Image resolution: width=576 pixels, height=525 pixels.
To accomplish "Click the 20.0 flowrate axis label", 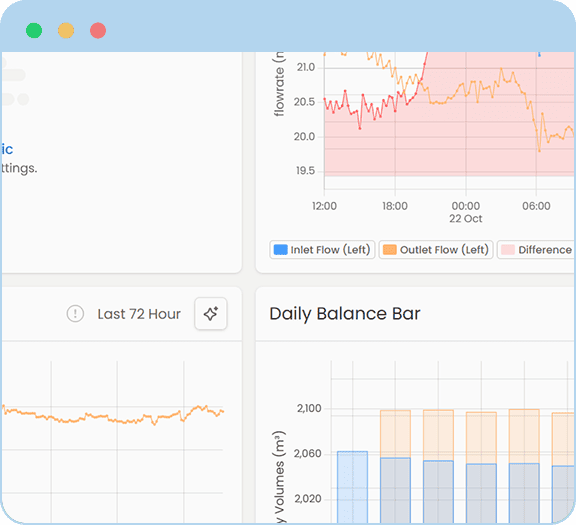I will (x=305, y=137).
